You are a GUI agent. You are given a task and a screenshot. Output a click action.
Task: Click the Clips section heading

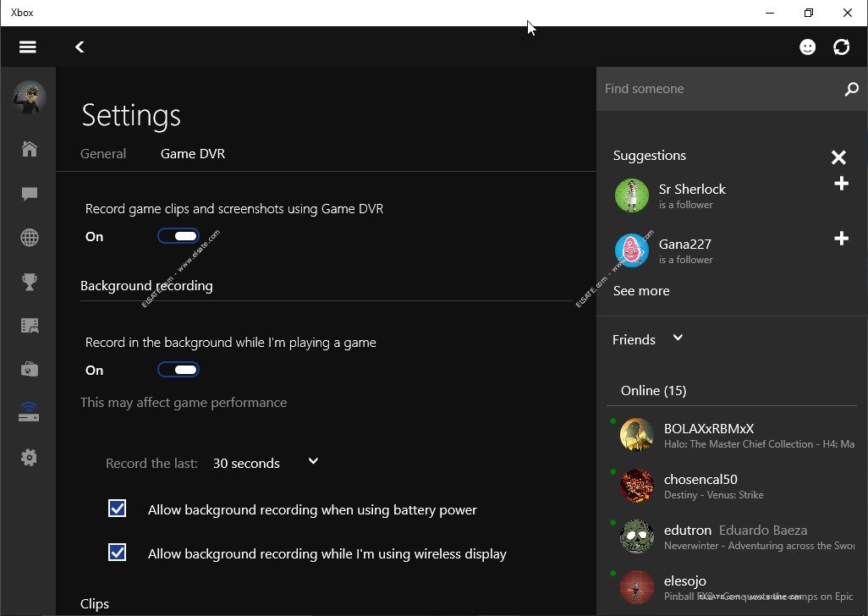coord(95,604)
